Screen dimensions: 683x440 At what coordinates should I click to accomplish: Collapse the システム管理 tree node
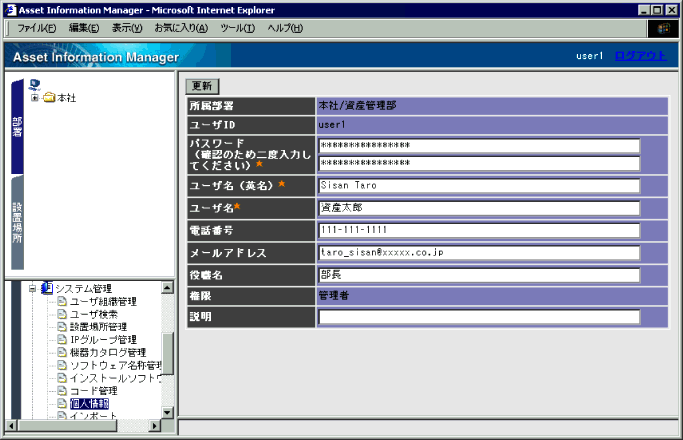click(x=32, y=288)
